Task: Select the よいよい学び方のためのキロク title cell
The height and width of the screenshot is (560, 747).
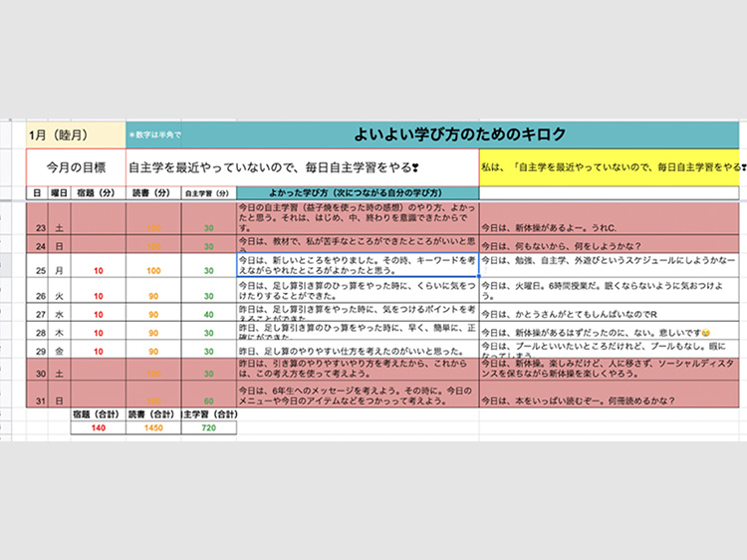Action: click(460, 136)
